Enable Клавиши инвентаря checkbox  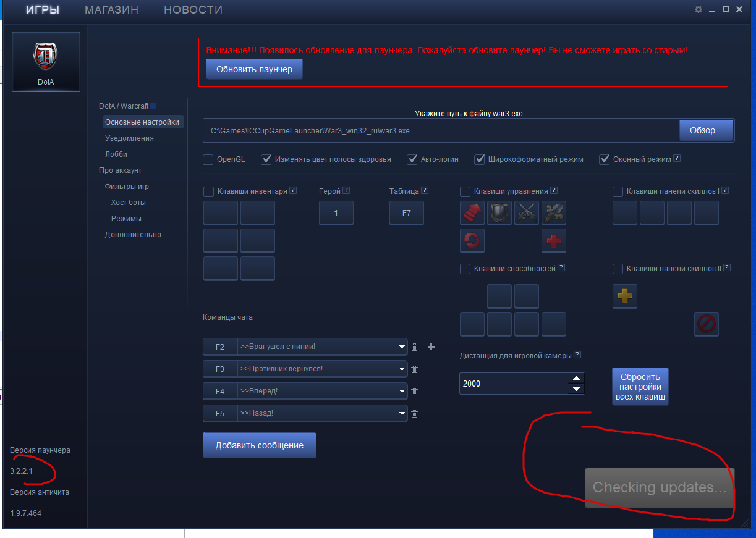pos(209,191)
